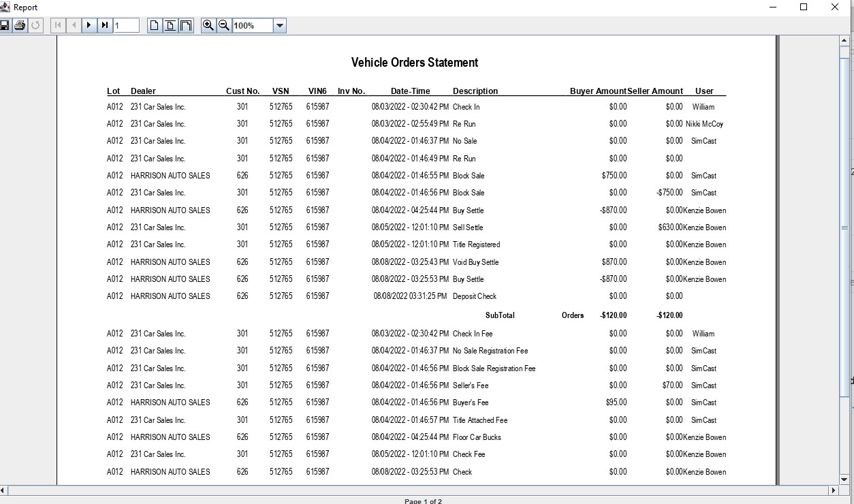This screenshot has height=504, width=854.
Task: Open the zoom percentage dropdown
Action: pyautogui.click(x=279, y=26)
